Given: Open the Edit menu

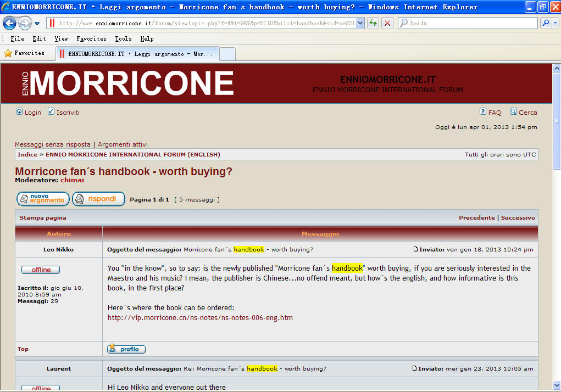Looking at the screenshot, I should (39, 38).
